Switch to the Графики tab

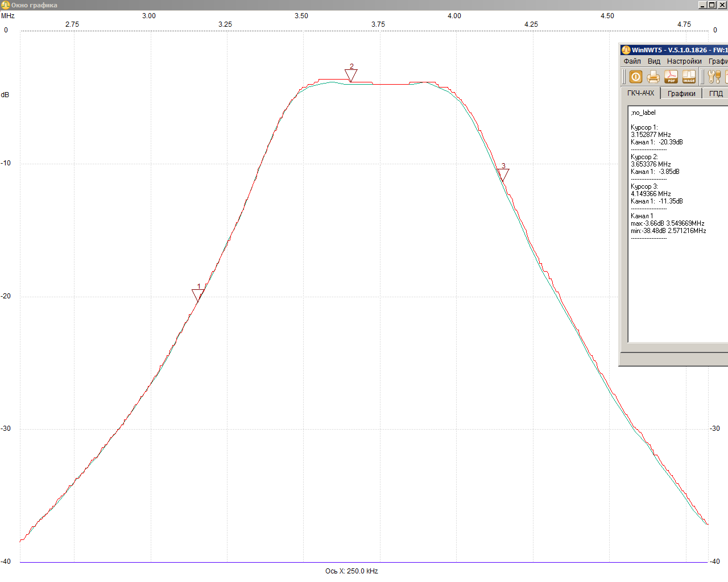681,94
